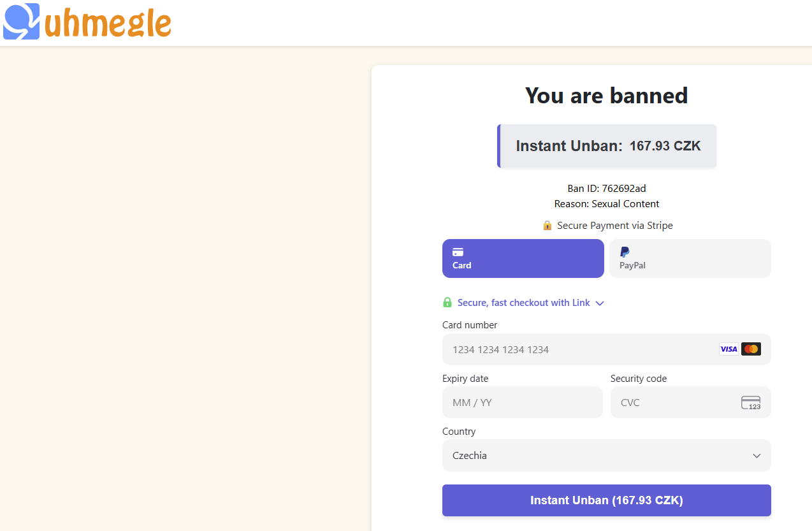
Task: Click the Mastercard icon
Action: click(x=751, y=349)
